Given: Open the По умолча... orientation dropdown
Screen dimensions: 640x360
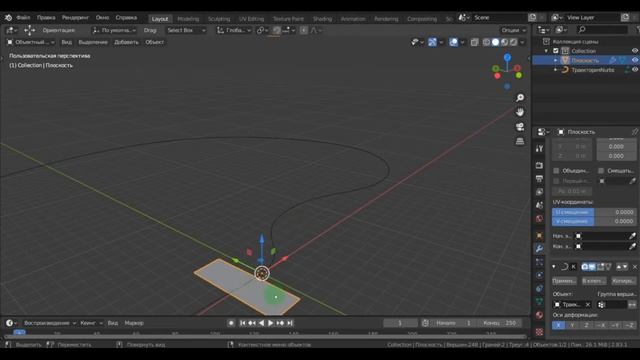Looking at the screenshot, I should tap(114, 30).
